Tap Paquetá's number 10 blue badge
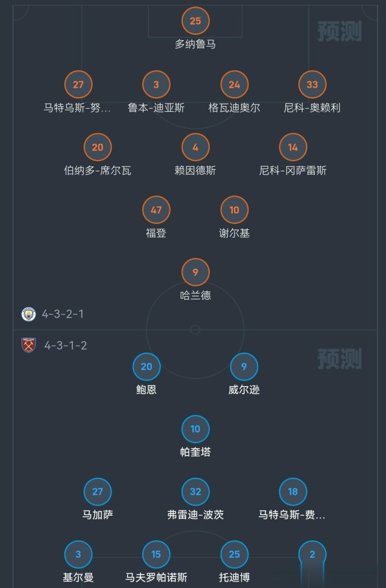This screenshot has width=386, height=588. pos(195,429)
